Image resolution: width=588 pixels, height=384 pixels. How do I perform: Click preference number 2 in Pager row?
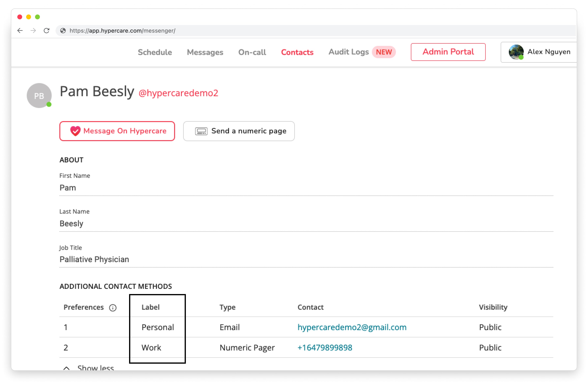click(x=66, y=347)
